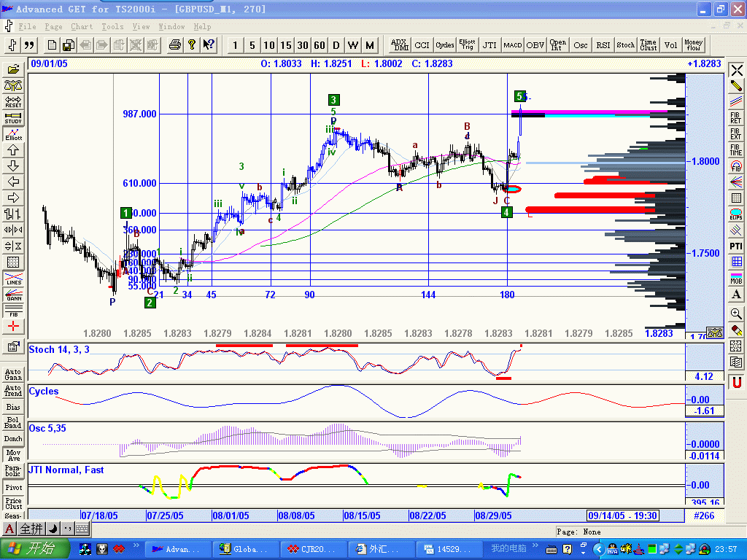The image size is (747, 560).
Task: Click the RESET chart icon
Action: (13, 101)
